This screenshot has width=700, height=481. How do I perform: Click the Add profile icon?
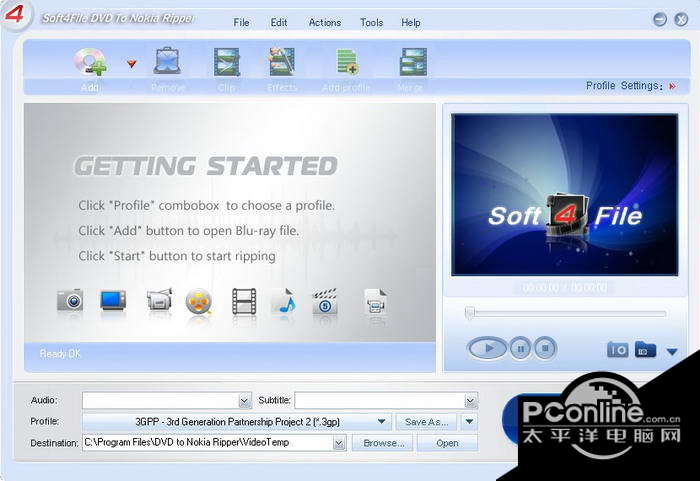348,62
